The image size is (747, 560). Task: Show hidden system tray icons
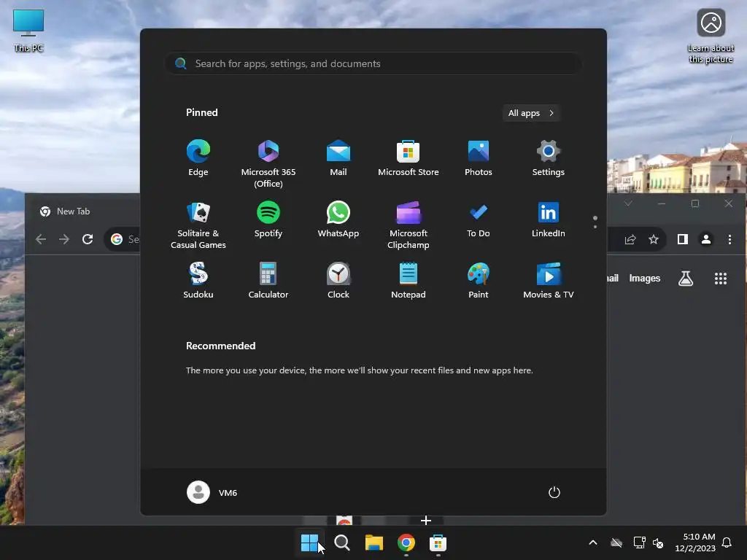(x=593, y=542)
